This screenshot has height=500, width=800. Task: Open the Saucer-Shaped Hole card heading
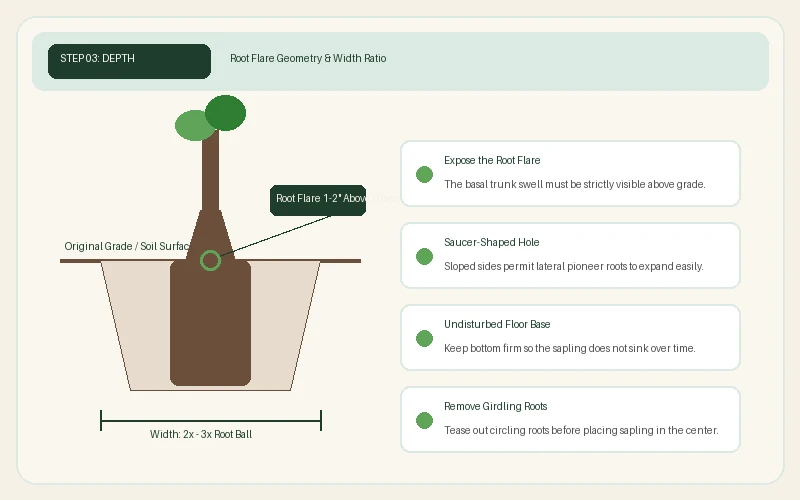491,242
